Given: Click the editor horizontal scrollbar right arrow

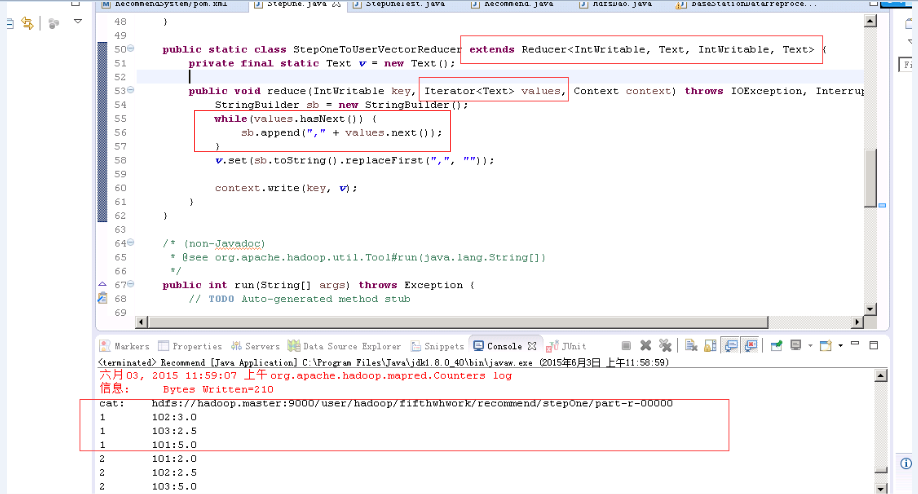Looking at the screenshot, I should pyautogui.click(x=857, y=322).
